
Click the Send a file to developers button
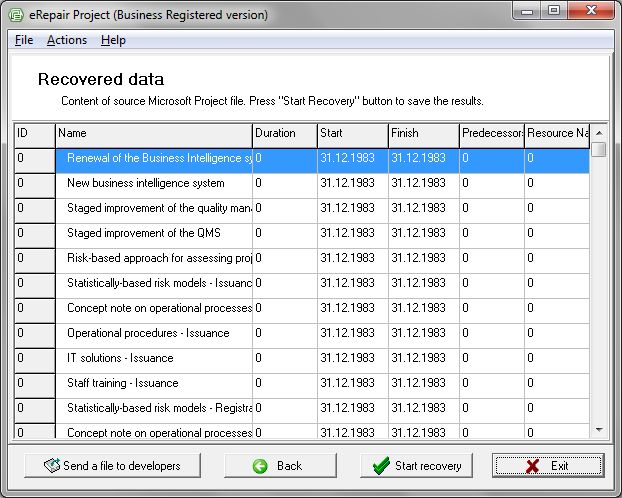112,465
